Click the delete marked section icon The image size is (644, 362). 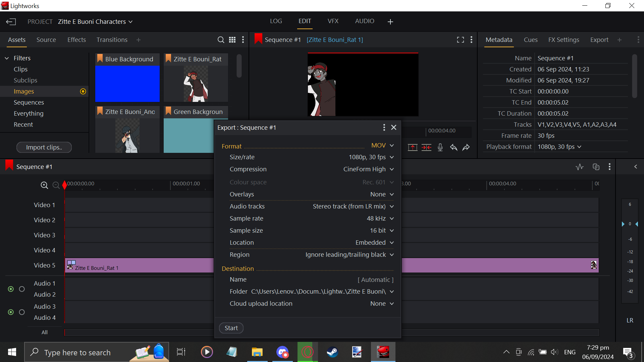[426, 147]
